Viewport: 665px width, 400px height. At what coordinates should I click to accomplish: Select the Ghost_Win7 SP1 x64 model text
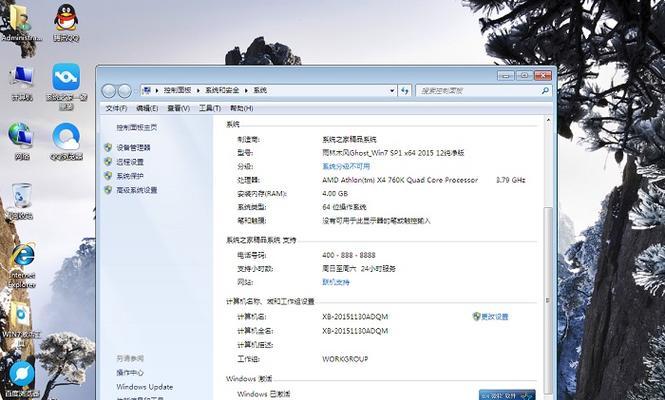click(393, 153)
